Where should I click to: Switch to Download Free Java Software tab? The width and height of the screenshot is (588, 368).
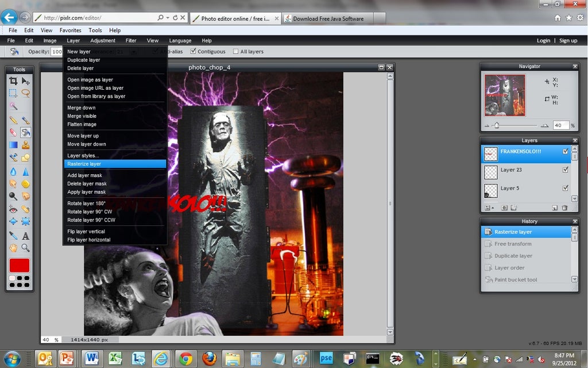(328, 18)
